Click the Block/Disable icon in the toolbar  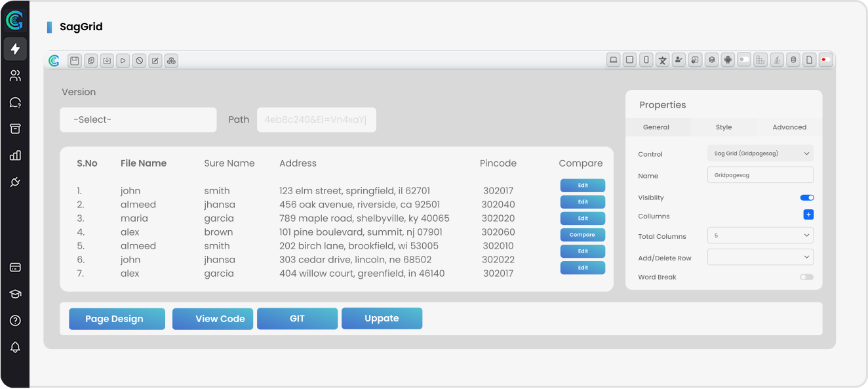(x=138, y=60)
